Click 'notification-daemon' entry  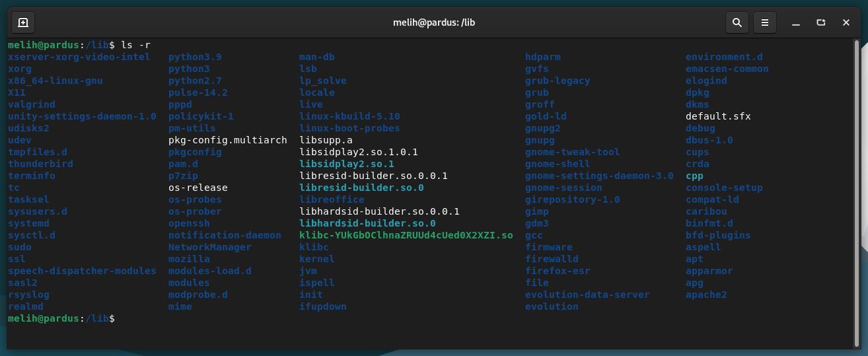(x=225, y=235)
